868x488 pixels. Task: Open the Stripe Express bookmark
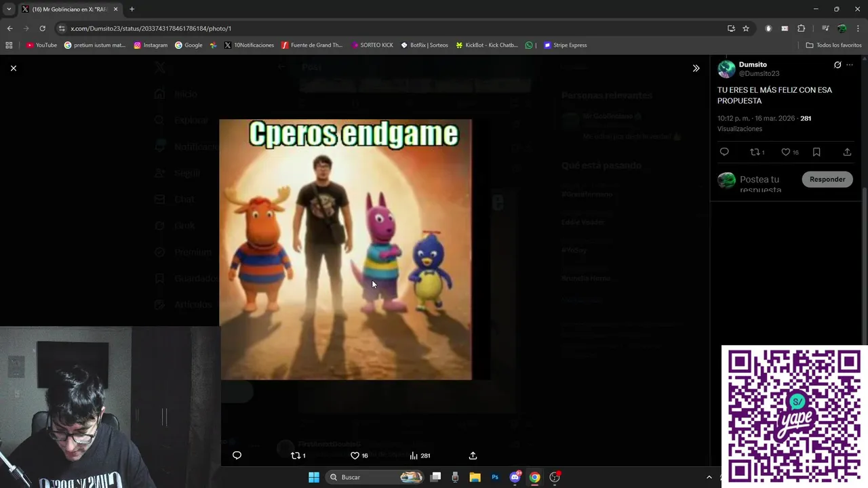coord(566,45)
